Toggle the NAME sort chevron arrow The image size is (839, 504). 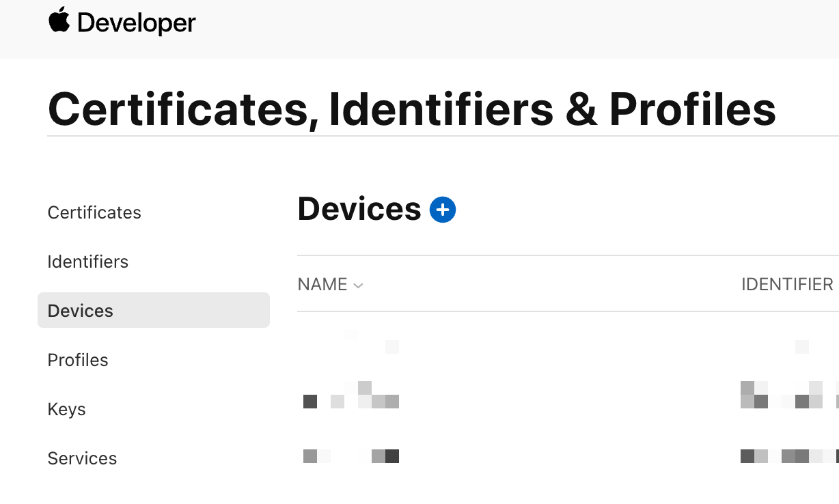pos(358,285)
